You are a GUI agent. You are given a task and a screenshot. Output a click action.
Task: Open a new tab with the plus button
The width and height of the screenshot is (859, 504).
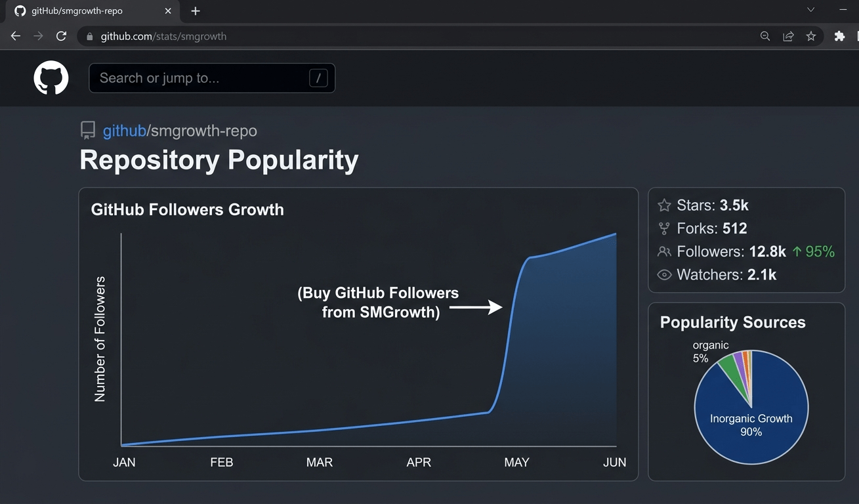click(196, 11)
